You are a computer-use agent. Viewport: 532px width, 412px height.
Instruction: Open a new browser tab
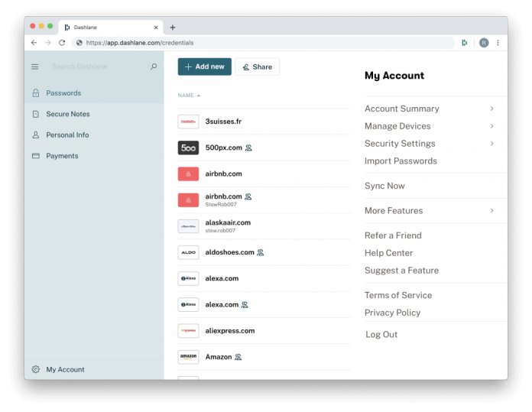[172, 28]
